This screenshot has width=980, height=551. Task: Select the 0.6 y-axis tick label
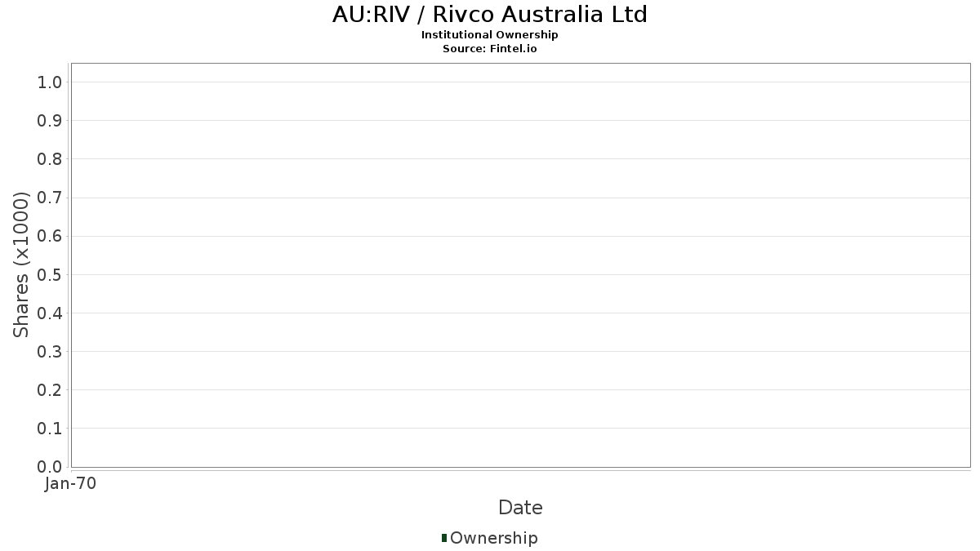click(50, 236)
